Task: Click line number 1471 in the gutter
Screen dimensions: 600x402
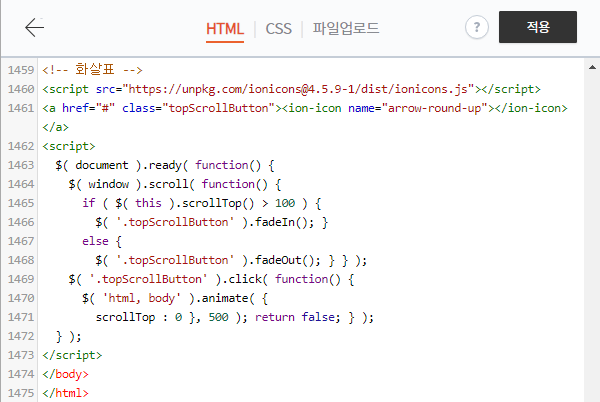Action: coord(21,317)
